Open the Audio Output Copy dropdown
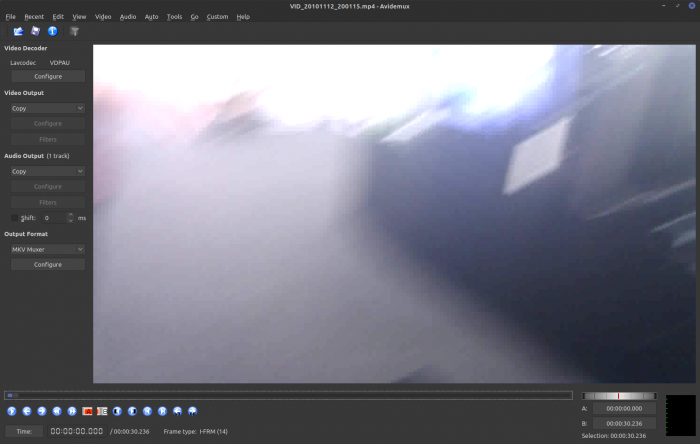The height and width of the screenshot is (444, 700). coord(47,171)
